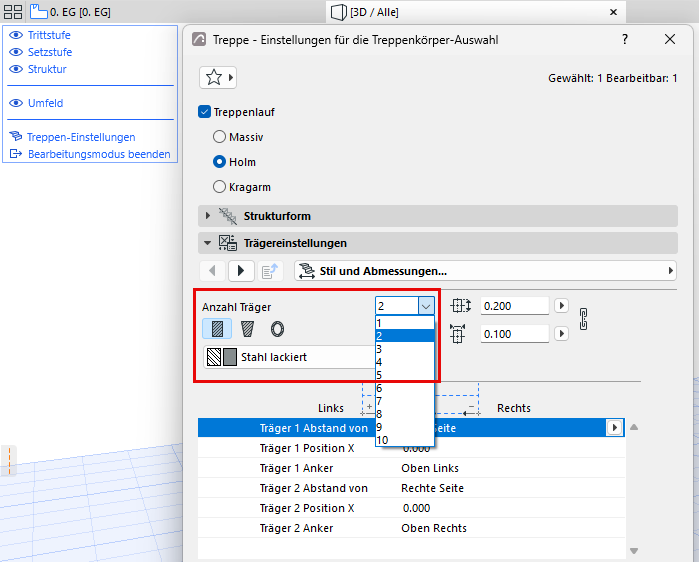Select the rectangular beam profile icon
The width and height of the screenshot is (699, 562).
[x=217, y=329]
